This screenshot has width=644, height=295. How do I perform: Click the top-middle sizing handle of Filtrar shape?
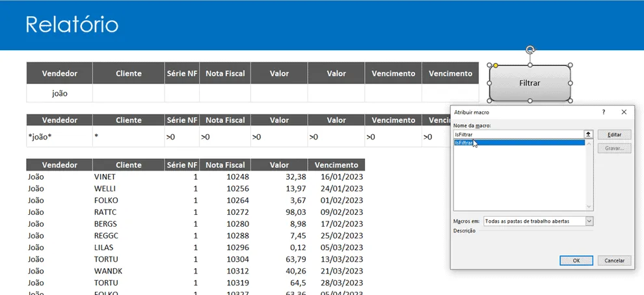point(530,65)
